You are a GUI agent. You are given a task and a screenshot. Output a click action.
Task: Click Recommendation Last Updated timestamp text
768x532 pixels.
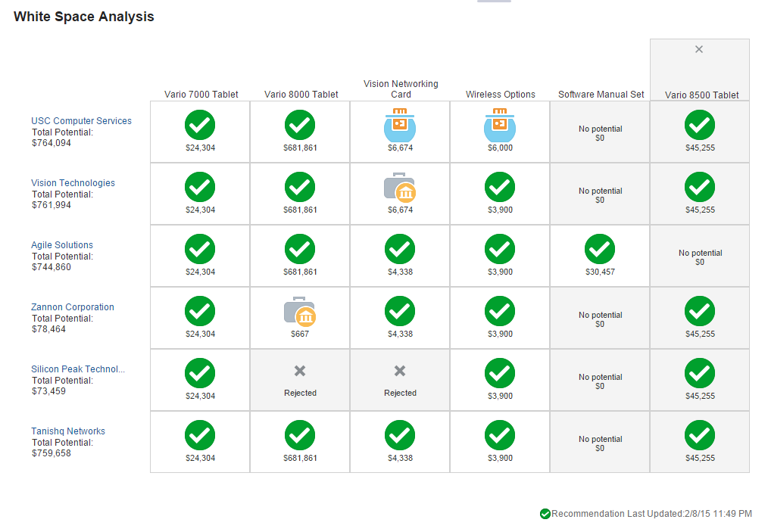coord(651,514)
